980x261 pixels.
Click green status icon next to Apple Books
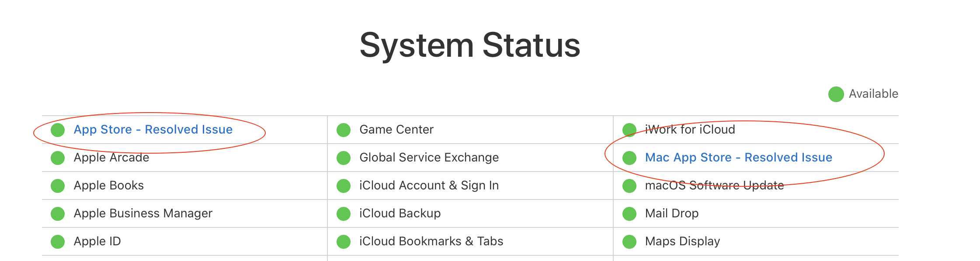coord(58,186)
